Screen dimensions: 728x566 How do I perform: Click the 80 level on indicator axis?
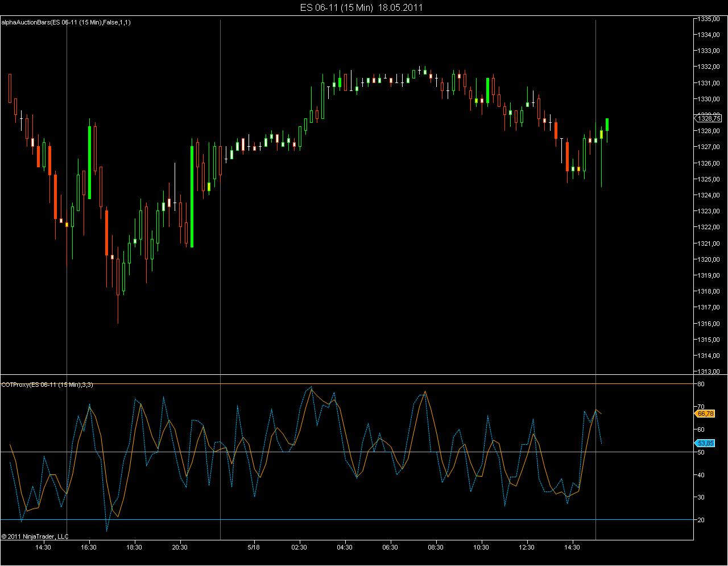pyautogui.click(x=701, y=384)
